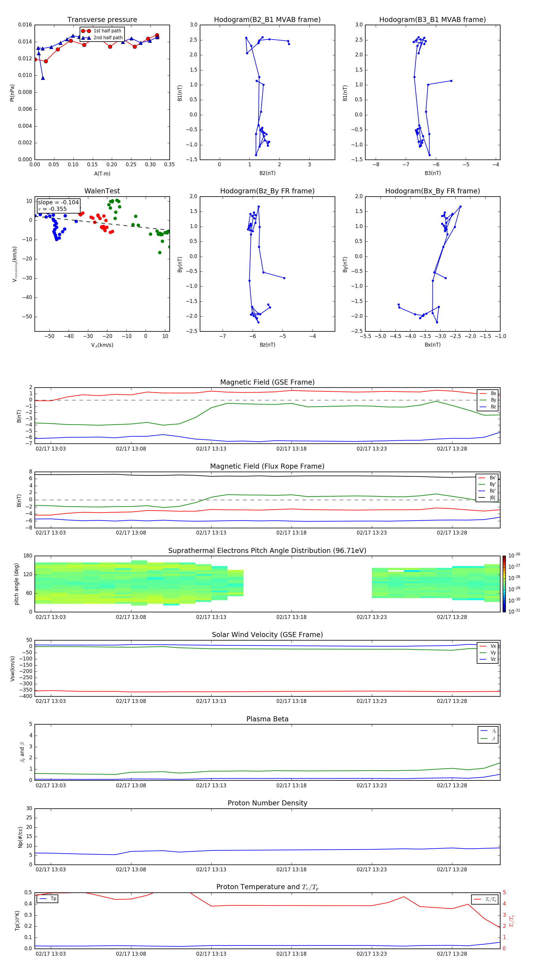Click the Bx(nT) x-axis label
The width and height of the screenshot is (535, 980).
coord(432,345)
